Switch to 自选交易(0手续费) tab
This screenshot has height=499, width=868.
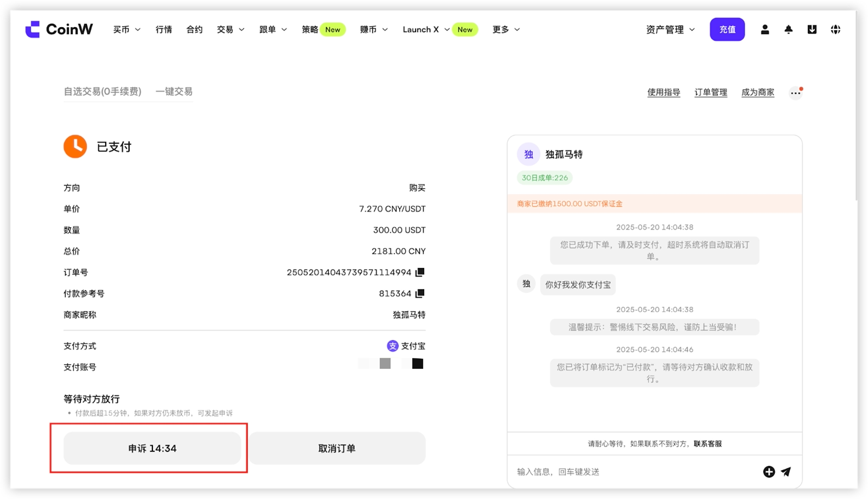coord(103,91)
